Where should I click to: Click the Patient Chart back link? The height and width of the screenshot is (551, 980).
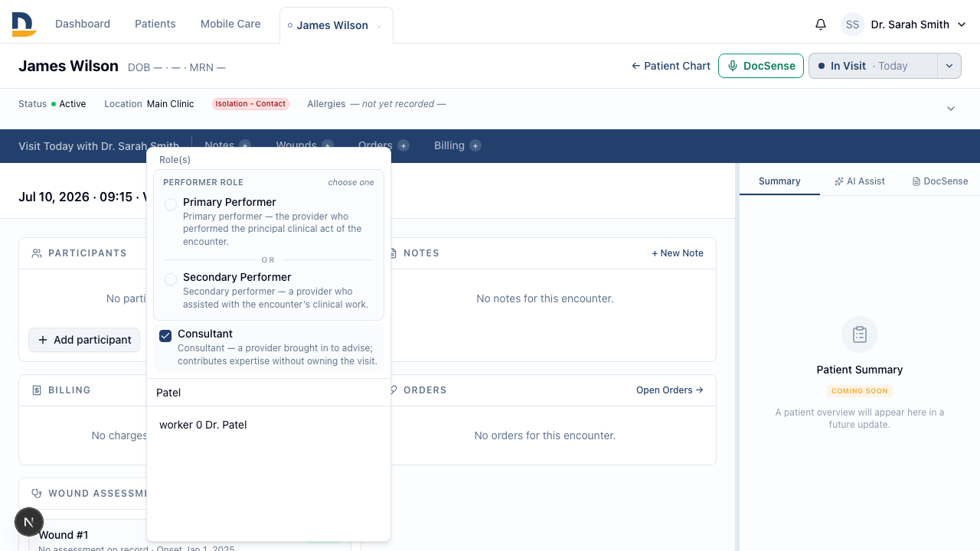coord(671,66)
